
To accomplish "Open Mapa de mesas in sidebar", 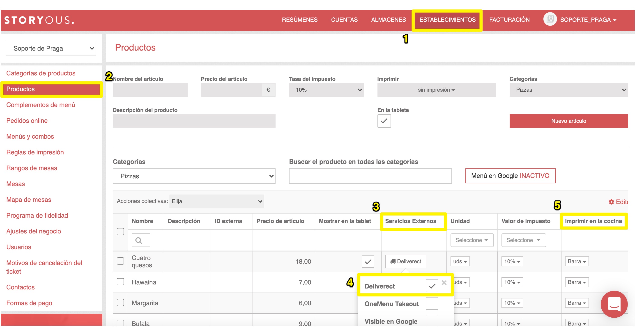I will point(29,200).
